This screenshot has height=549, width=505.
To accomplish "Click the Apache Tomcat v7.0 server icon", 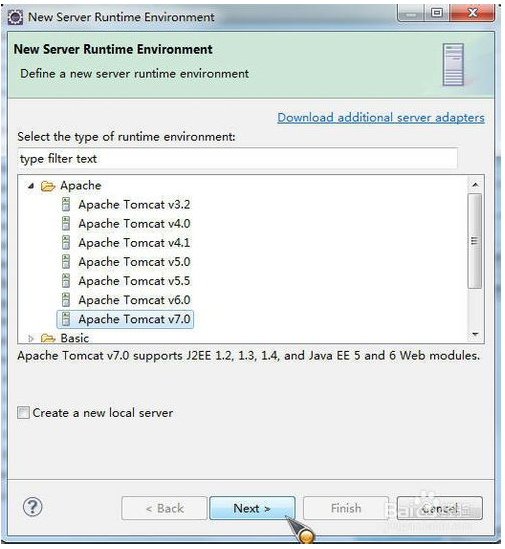I will 66,319.
